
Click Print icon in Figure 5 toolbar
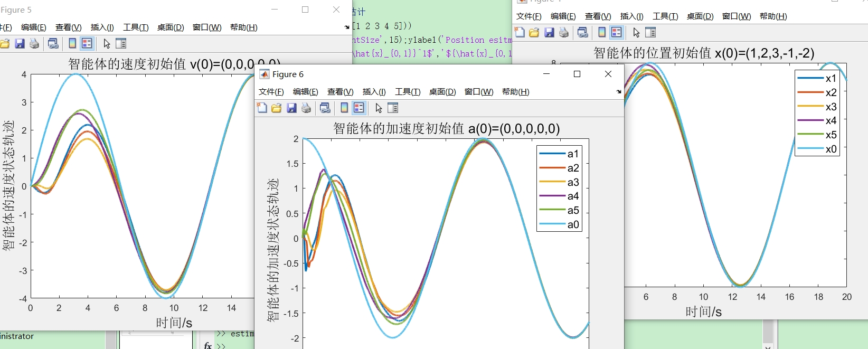pyautogui.click(x=34, y=43)
